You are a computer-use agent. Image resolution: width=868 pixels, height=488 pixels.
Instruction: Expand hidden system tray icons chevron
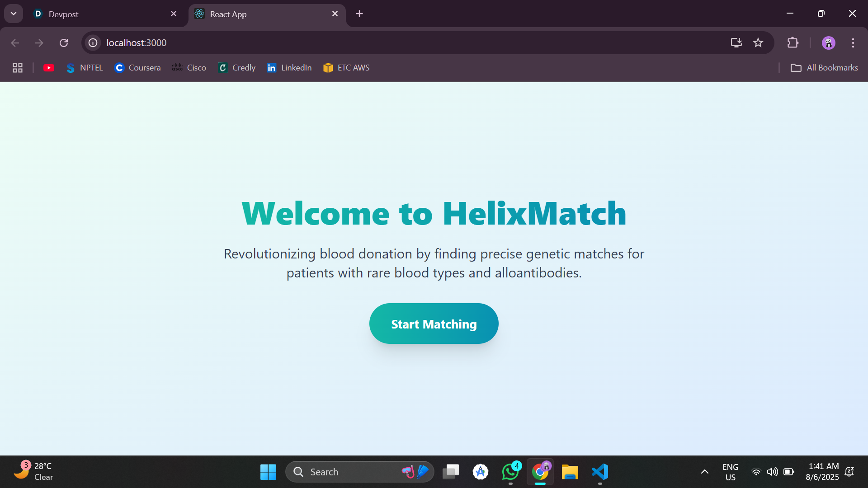(x=704, y=472)
